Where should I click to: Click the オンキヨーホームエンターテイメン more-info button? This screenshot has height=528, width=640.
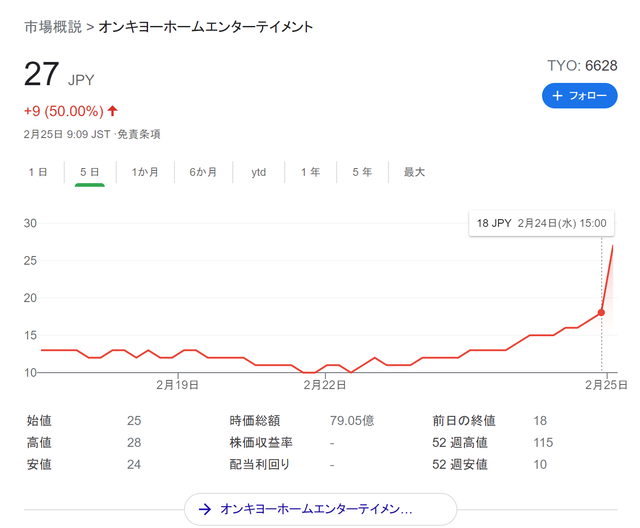coord(320,509)
